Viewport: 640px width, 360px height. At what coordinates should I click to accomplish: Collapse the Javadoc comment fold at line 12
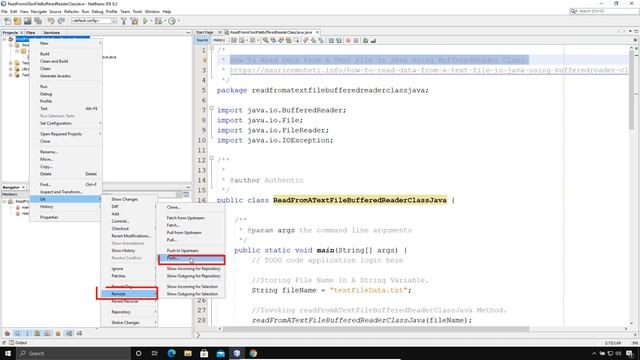click(211, 158)
